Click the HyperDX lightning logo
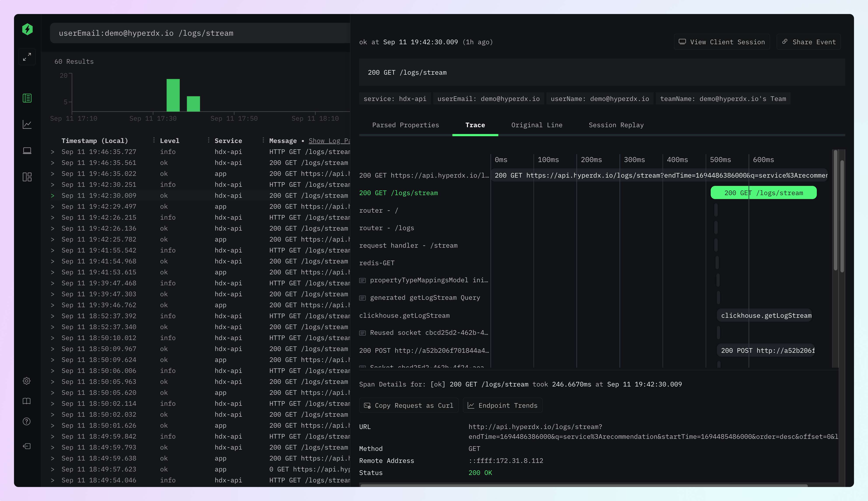868x501 pixels. (27, 29)
